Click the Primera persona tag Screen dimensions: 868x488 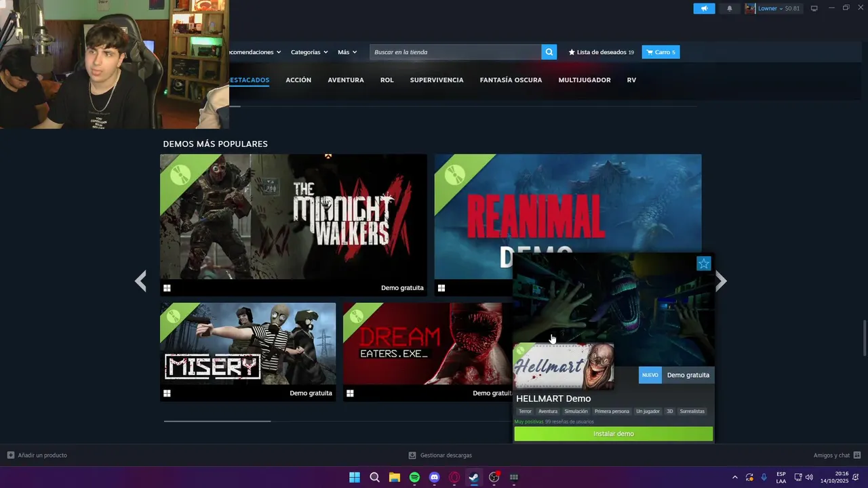612,411
